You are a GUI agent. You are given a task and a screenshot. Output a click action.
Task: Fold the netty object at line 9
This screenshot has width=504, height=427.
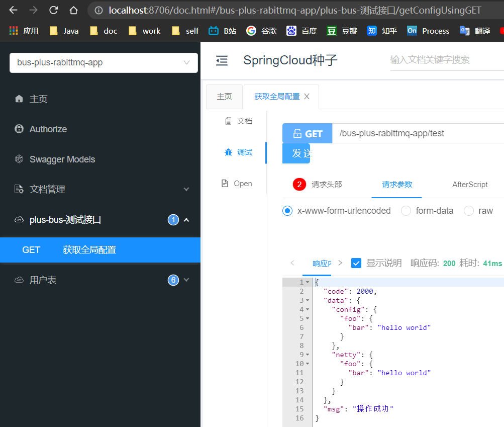[x=308, y=355]
